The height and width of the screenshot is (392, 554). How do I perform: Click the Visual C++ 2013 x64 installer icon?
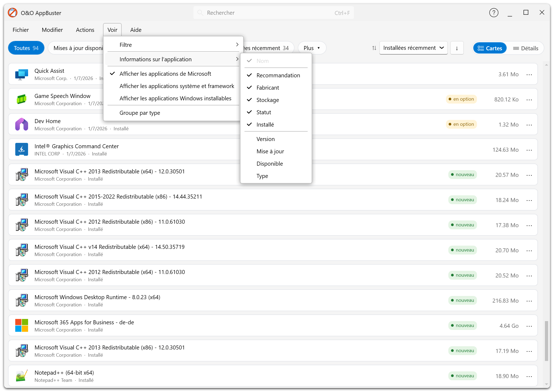tap(22, 175)
